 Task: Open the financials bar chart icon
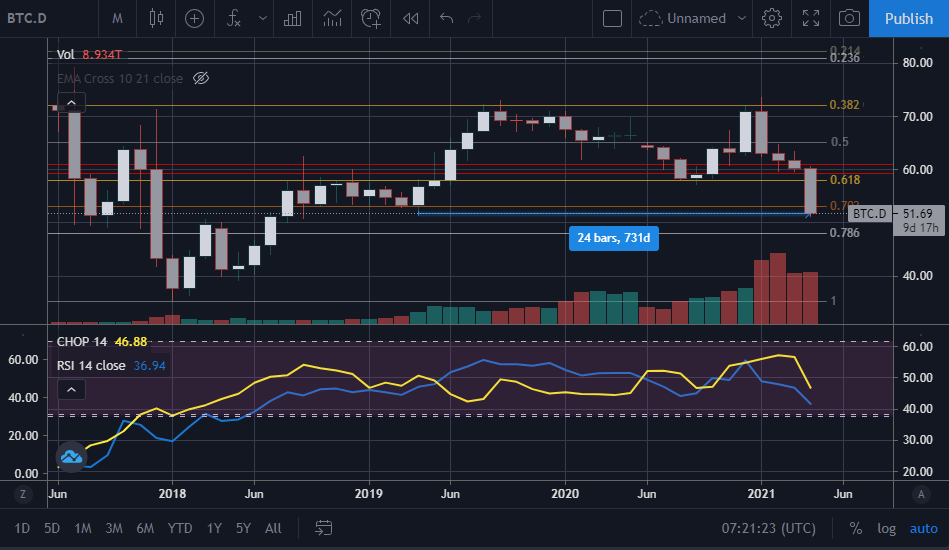(x=292, y=18)
